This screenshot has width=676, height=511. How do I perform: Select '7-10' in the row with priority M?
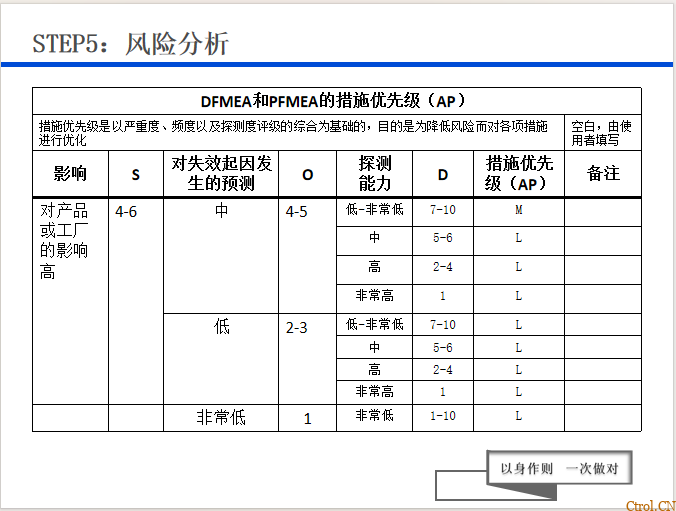pyautogui.click(x=443, y=210)
